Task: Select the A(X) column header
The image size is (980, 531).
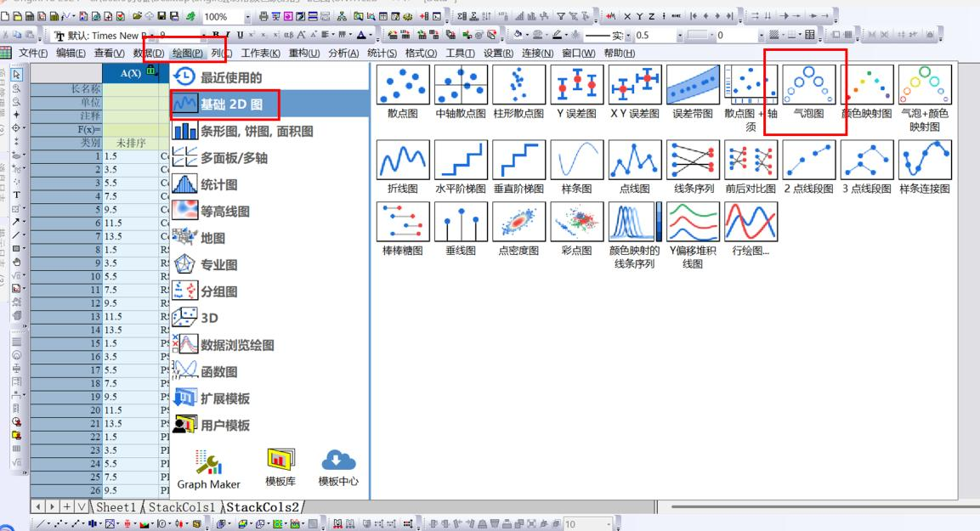Action: [131, 73]
